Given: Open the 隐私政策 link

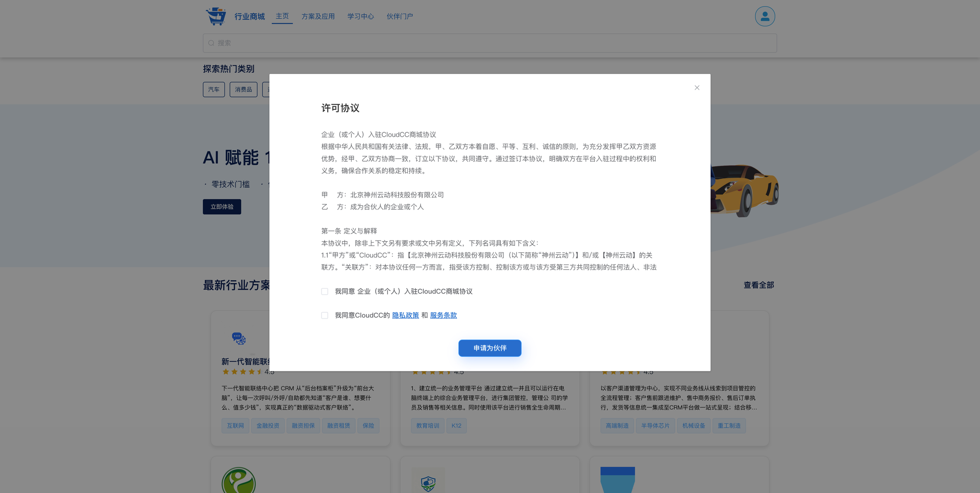Looking at the screenshot, I should coord(405,316).
